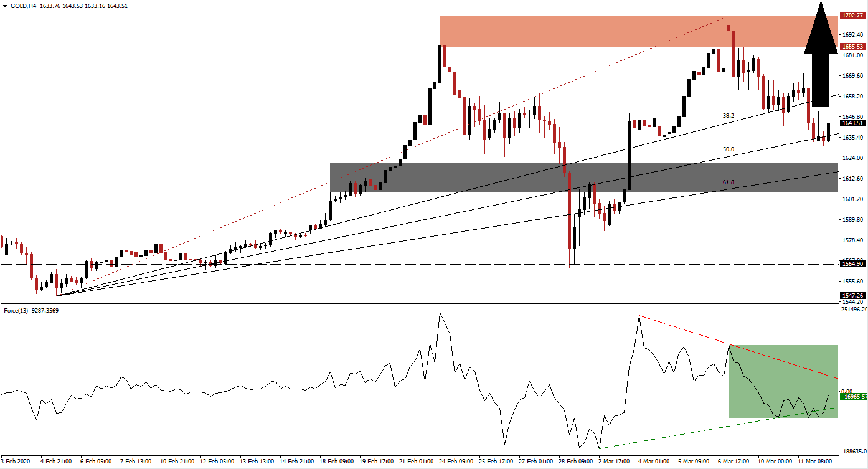The image size is (868, 469).
Task: Click the 1547.26 price tag
Action: click(852, 295)
